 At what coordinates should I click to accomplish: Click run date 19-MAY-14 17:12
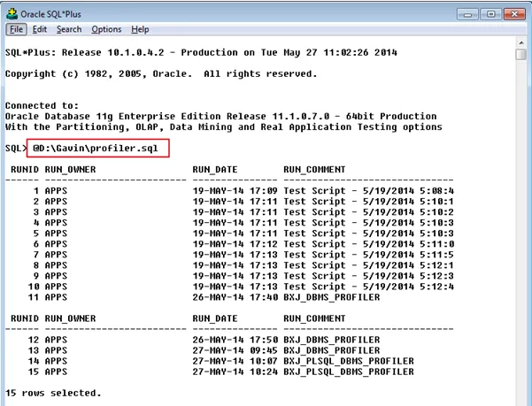pyautogui.click(x=235, y=244)
